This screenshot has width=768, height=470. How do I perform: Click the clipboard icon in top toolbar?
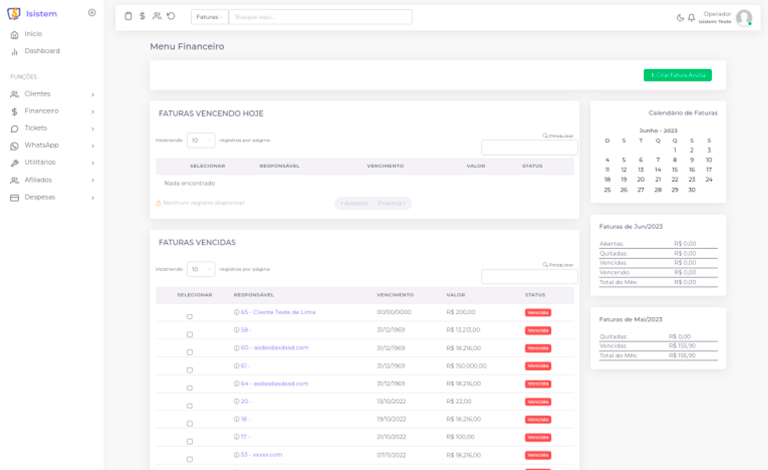point(128,17)
